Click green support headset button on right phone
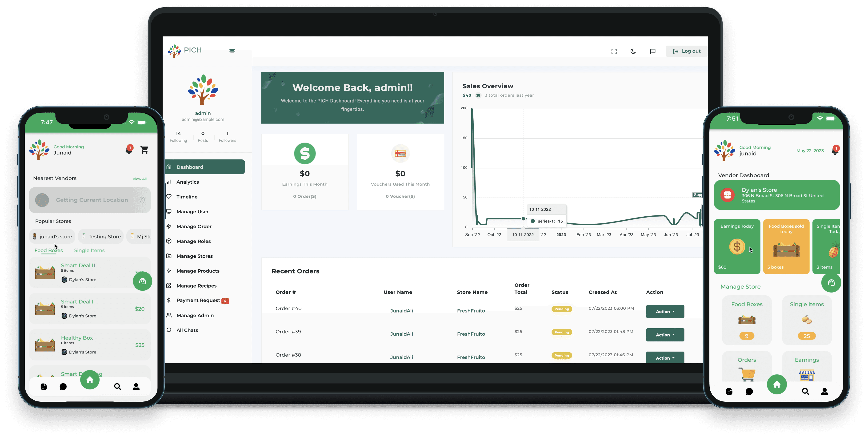868x436 pixels. (831, 283)
